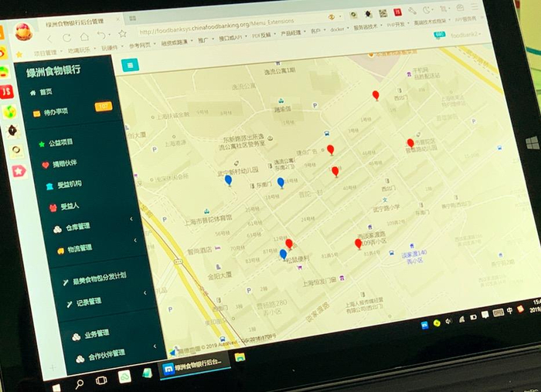541x392 pixels.
Task: Select the red marker left of 西北门
Action: point(376,96)
